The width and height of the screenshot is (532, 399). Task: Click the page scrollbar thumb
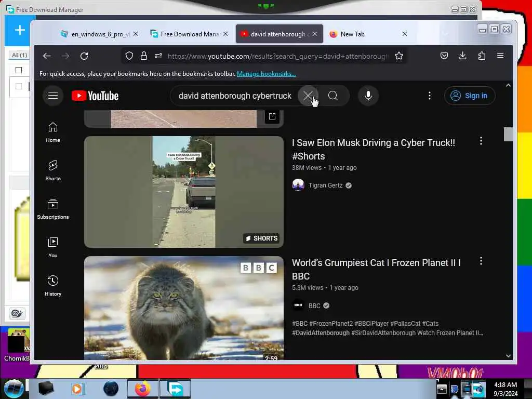(x=508, y=134)
